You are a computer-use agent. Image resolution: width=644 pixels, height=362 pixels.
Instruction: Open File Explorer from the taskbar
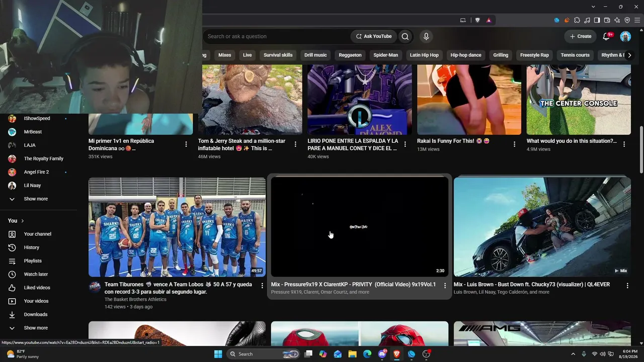pyautogui.click(x=353, y=354)
